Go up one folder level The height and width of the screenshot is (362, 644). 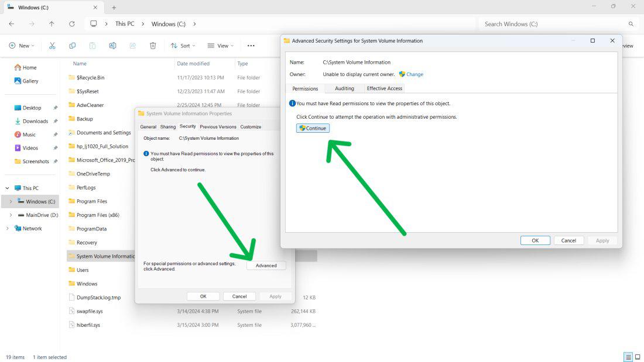click(x=52, y=24)
